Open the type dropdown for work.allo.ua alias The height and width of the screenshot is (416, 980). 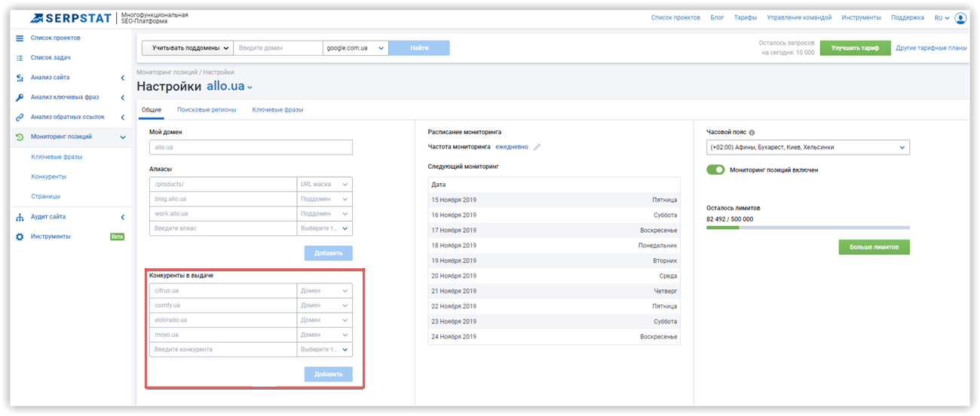tap(325, 213)
